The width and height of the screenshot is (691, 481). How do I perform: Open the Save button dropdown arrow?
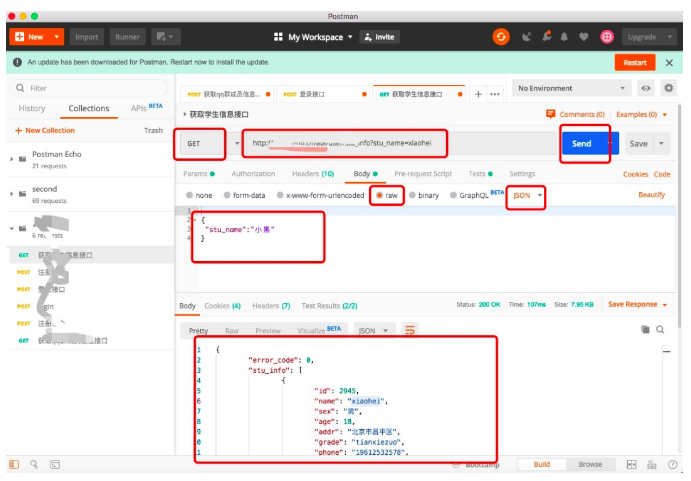pos(661,143)
